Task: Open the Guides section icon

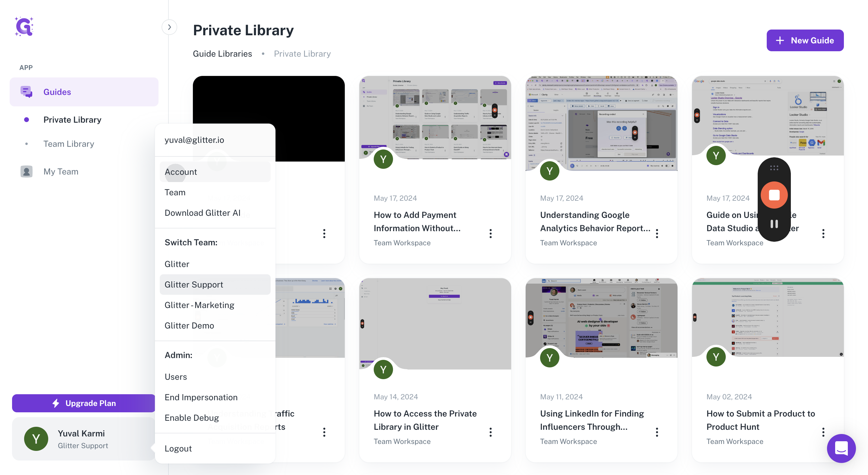Action: coord(26,92)
